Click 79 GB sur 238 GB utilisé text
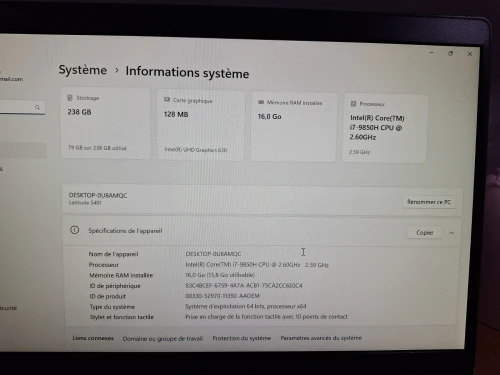 97,148
